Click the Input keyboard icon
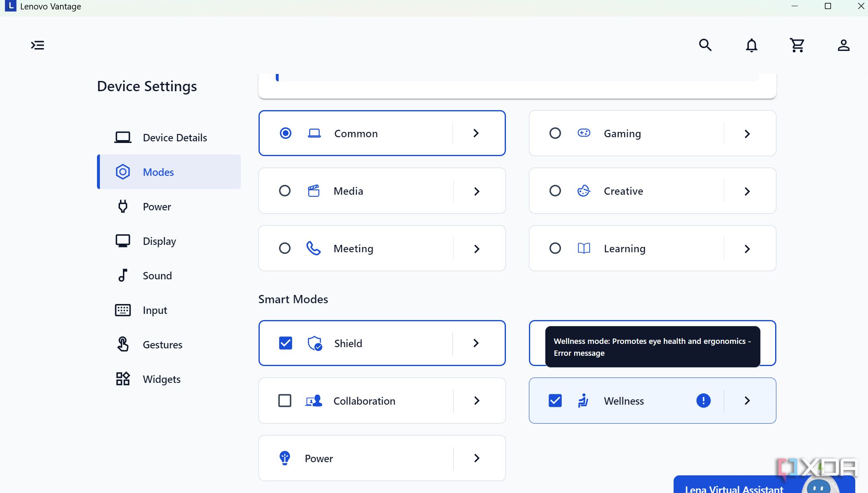The image size is (868, 493). point(122,310)
